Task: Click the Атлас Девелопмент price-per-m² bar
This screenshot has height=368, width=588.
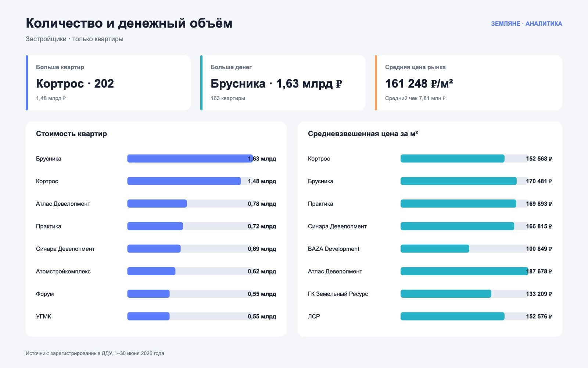Action: pyautogui.click(x=464, y=271)
